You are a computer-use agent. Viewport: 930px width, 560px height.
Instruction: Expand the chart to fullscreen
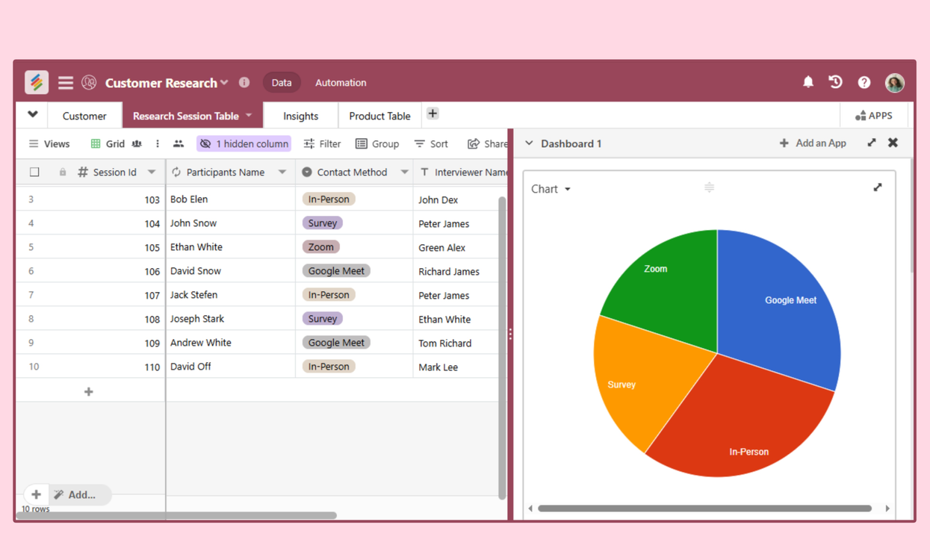(x=878, y=187)
